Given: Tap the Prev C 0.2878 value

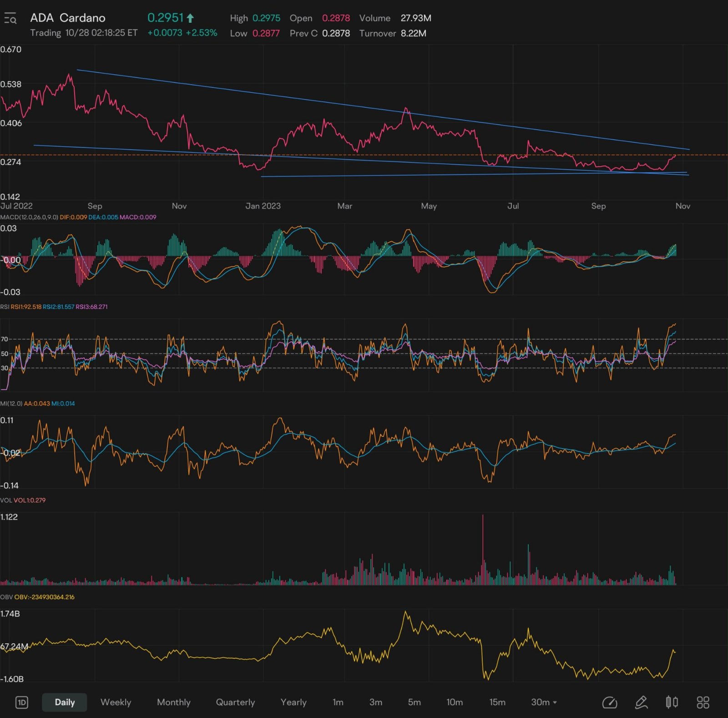Looking at the screenshot, I should click(x=336, y=33).
